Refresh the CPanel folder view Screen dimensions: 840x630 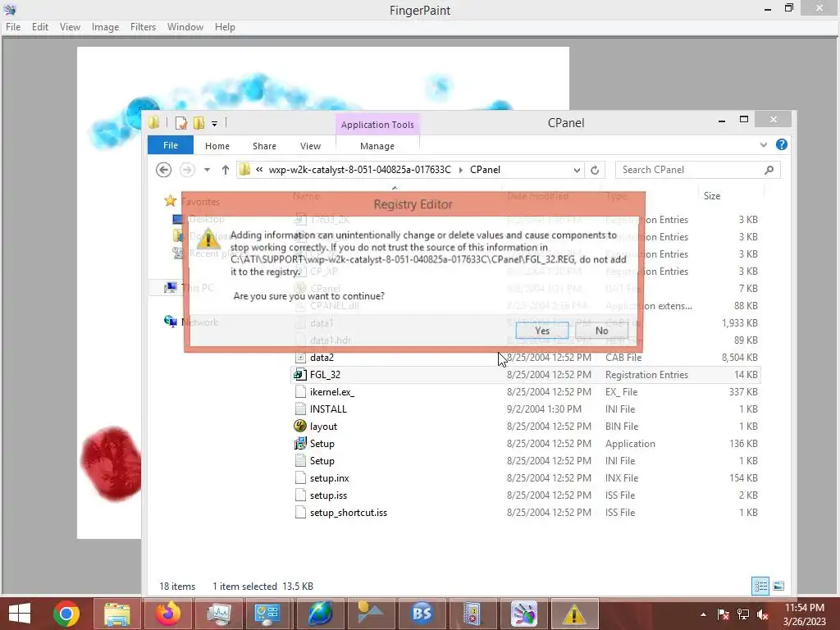(x=595, y=170)
